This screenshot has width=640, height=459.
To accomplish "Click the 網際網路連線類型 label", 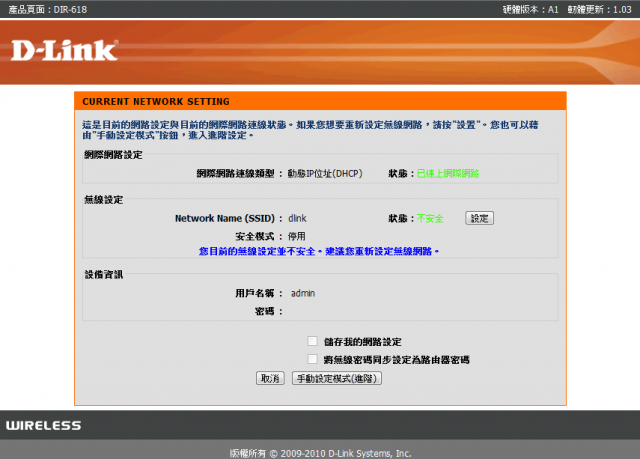I will pos(236,173).
